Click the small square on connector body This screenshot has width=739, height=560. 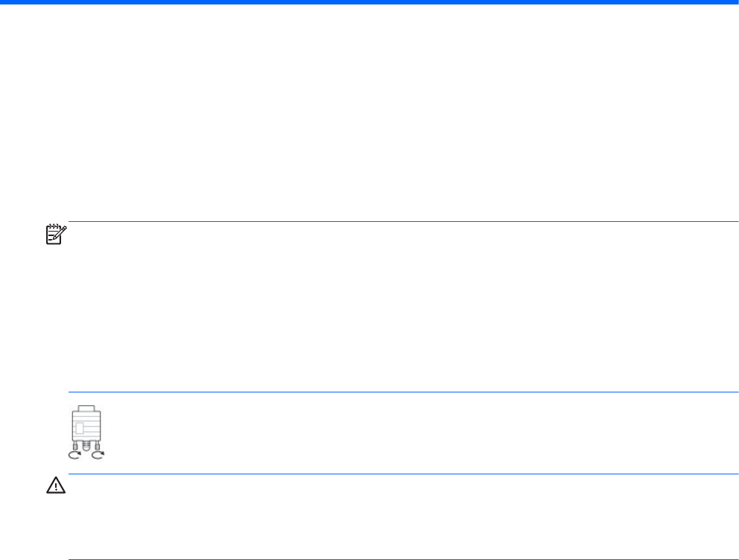(x=80, y=428)
